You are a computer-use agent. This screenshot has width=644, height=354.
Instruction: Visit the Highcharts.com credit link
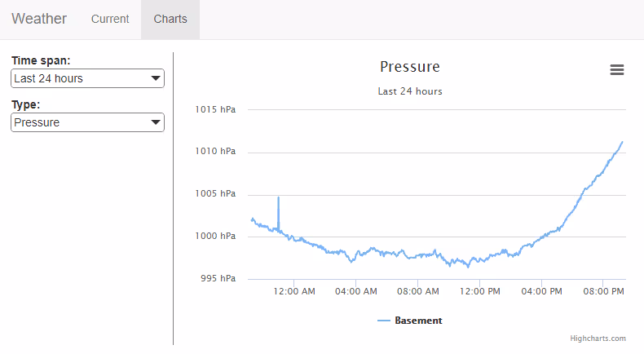point(598,338)
